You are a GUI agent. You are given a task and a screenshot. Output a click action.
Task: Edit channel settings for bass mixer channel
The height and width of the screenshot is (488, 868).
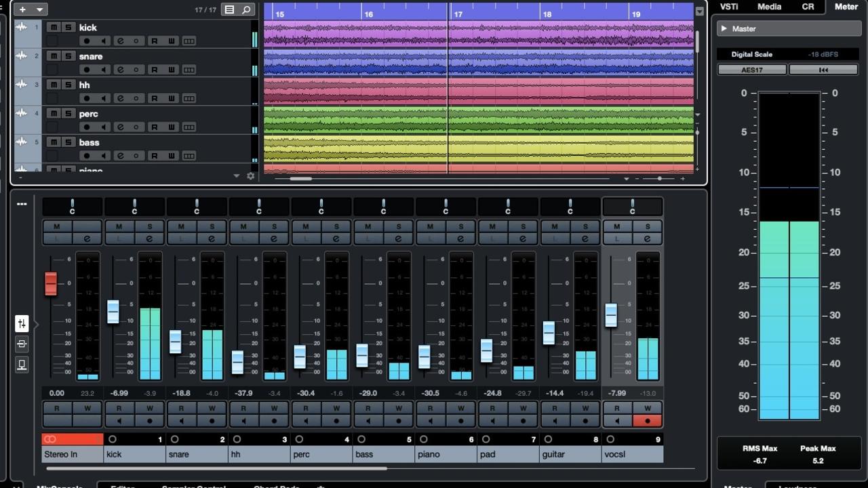click(x=399, y=239)
